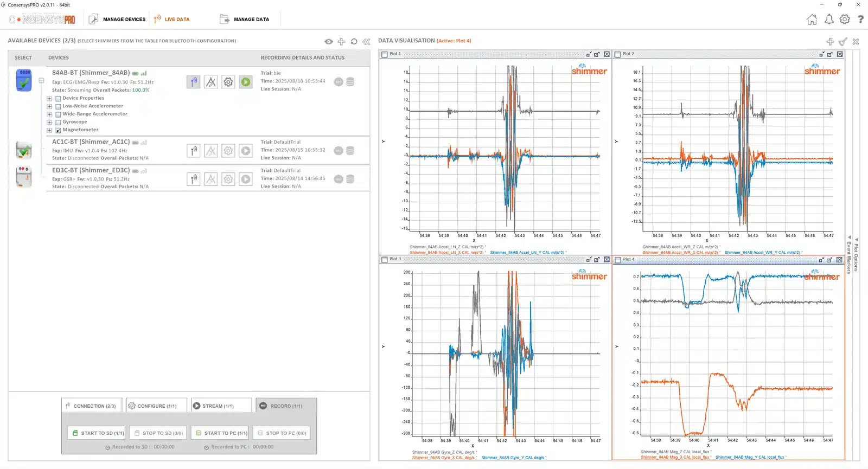The height and width of the screenshot is (469, 868).
Task: Expand the Low-Noise Accelerometer node
Action: [49, 106]
